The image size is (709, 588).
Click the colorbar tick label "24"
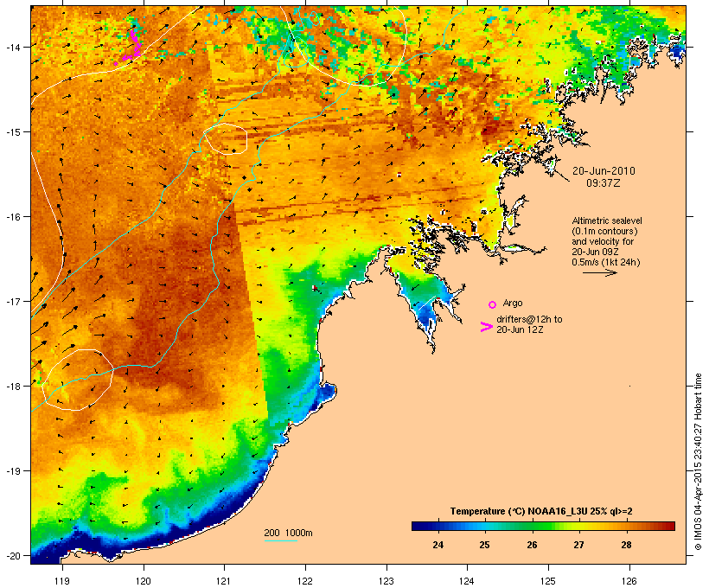[x=438, y=545]
